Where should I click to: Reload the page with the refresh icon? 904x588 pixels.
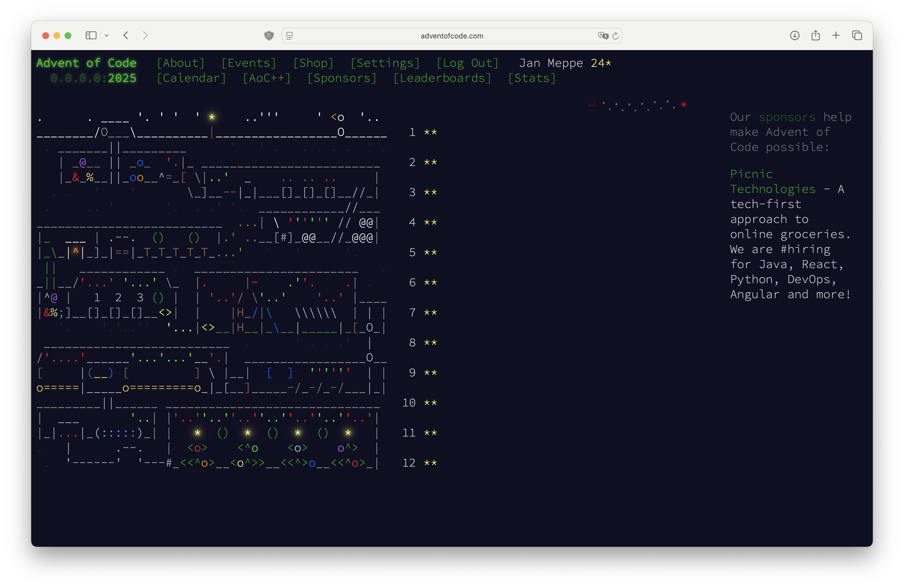(x=616, y=36)
